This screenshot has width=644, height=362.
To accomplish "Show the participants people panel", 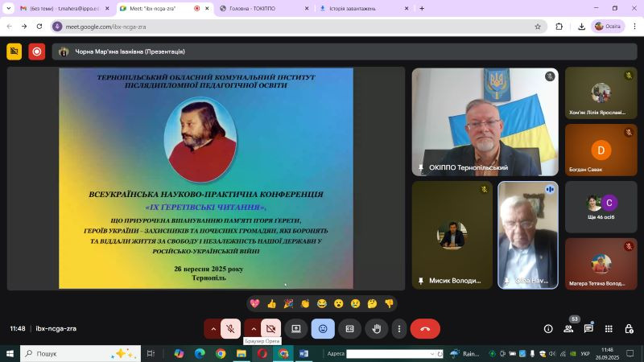I will pyautogui.click(x=568, y=328).
